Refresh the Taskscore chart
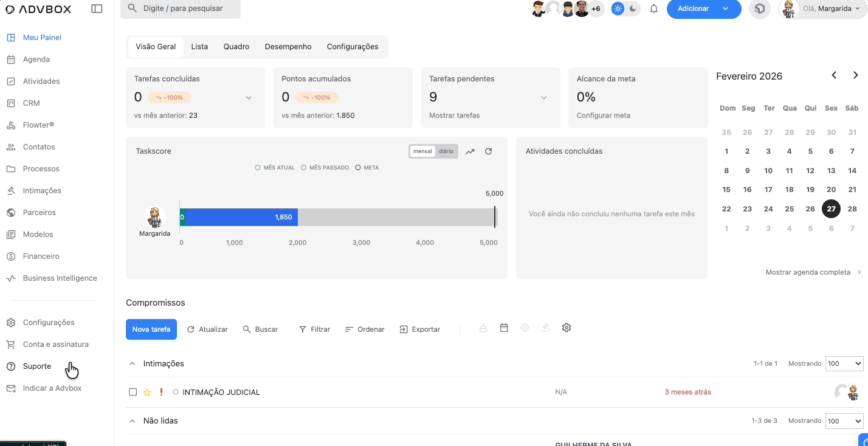This screenshot has height=446, width=868. (x=488, y=151)
